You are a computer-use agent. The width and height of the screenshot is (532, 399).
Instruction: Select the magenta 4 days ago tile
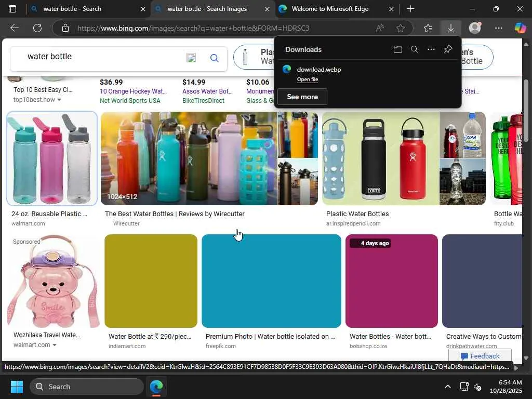point(391,281)
